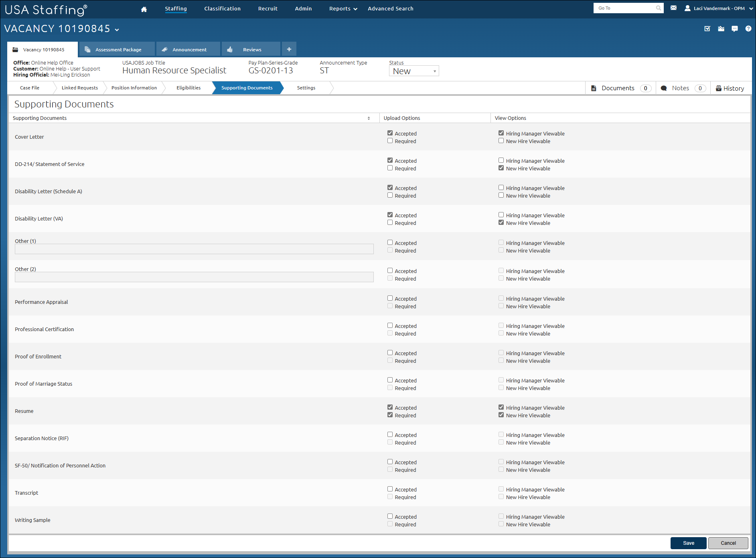The height and width of the screenshot is (558, 756).
Task: Click the Save button
Action: click(x=688, y=543)
